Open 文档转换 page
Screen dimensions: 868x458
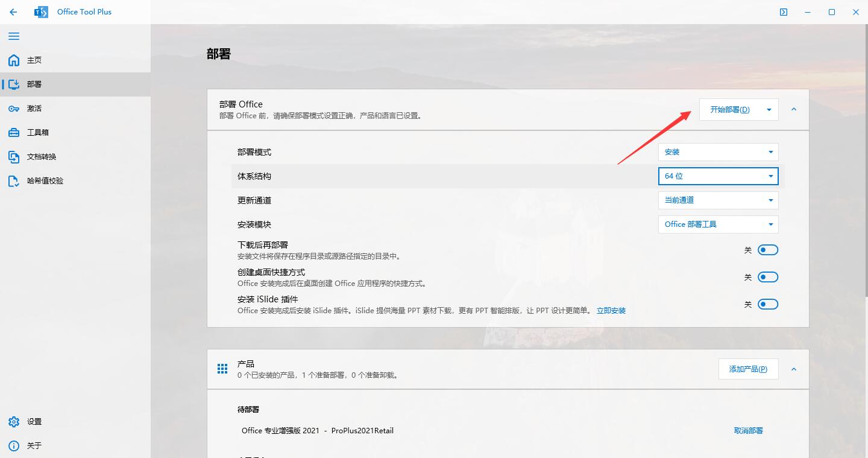pos(75,157)
